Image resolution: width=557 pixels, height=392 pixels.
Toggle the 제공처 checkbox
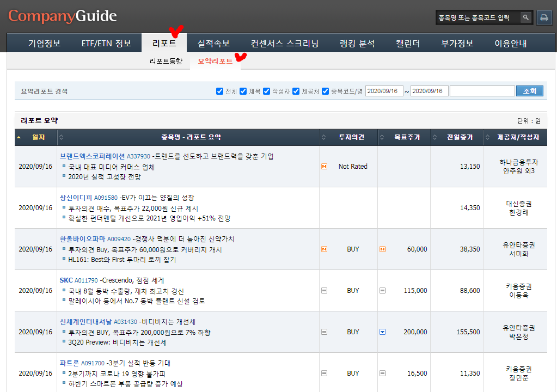coord(296,91)
